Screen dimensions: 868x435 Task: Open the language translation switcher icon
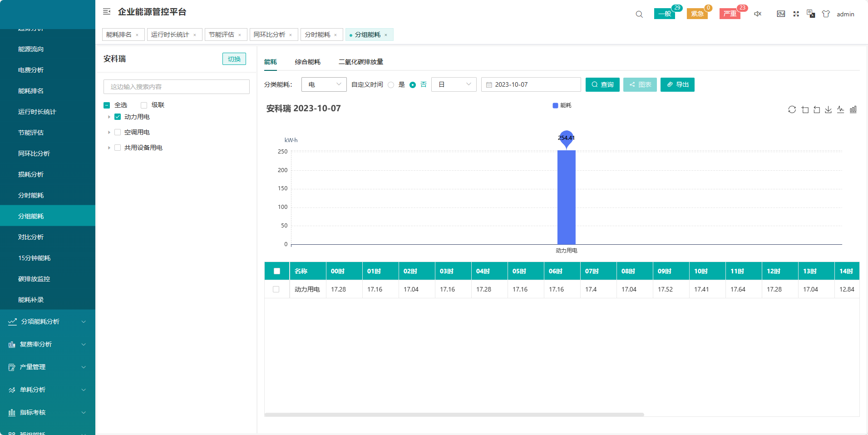pos(811,14)
